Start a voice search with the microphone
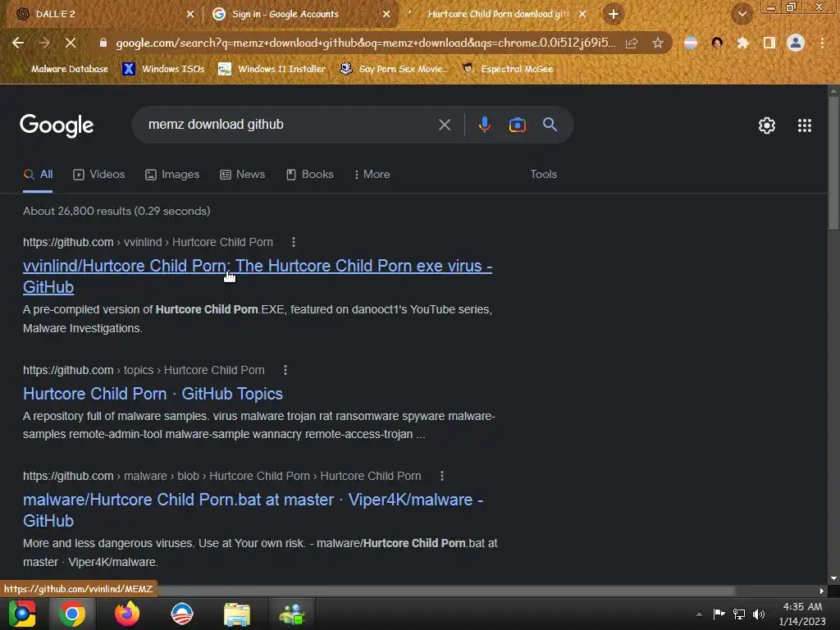Image resolution: width=840 pixels, height=630 pixels. tap(484, 125)
